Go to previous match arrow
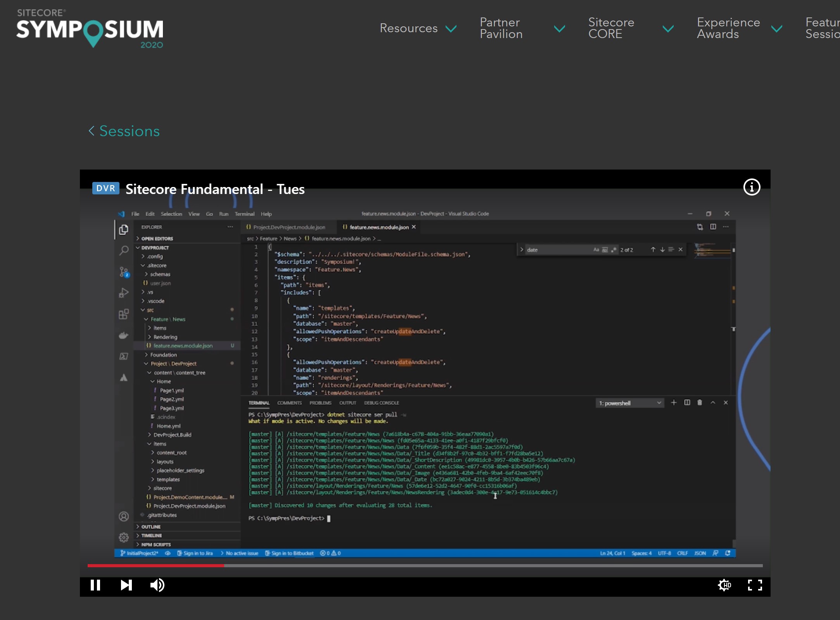 coord(653,249)
